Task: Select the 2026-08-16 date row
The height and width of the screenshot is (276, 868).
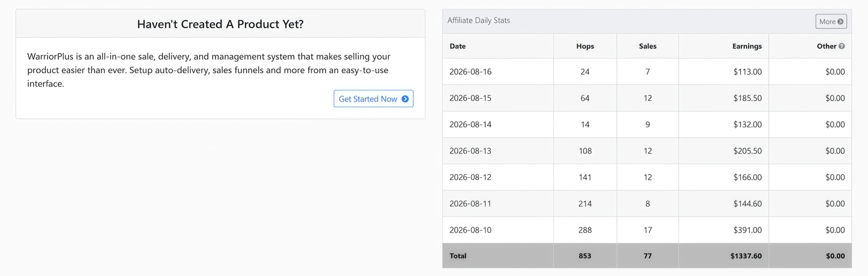Action: 647,72
